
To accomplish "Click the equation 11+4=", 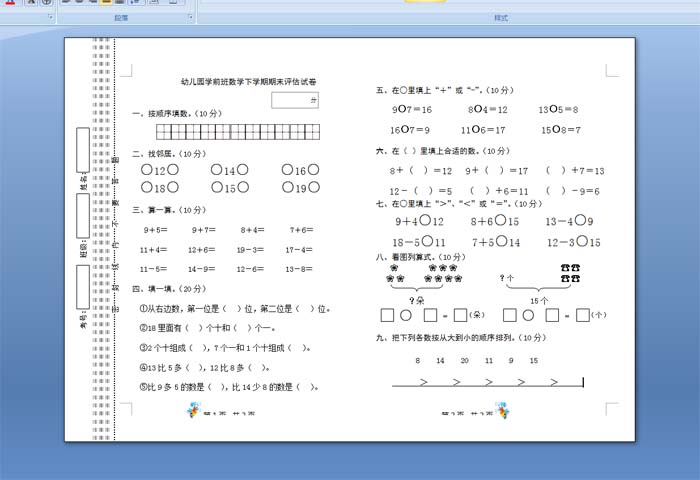I will click(x=153, y=250).
